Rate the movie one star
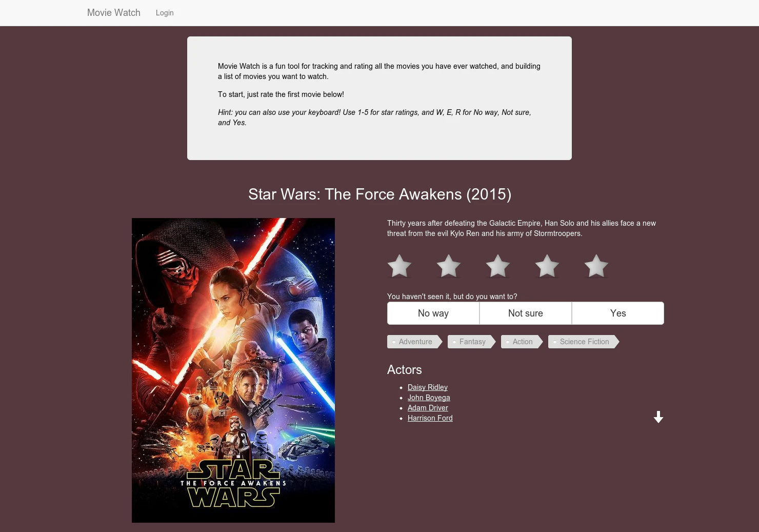The width and height of the screenshot is (759, 532). point(400,266)
